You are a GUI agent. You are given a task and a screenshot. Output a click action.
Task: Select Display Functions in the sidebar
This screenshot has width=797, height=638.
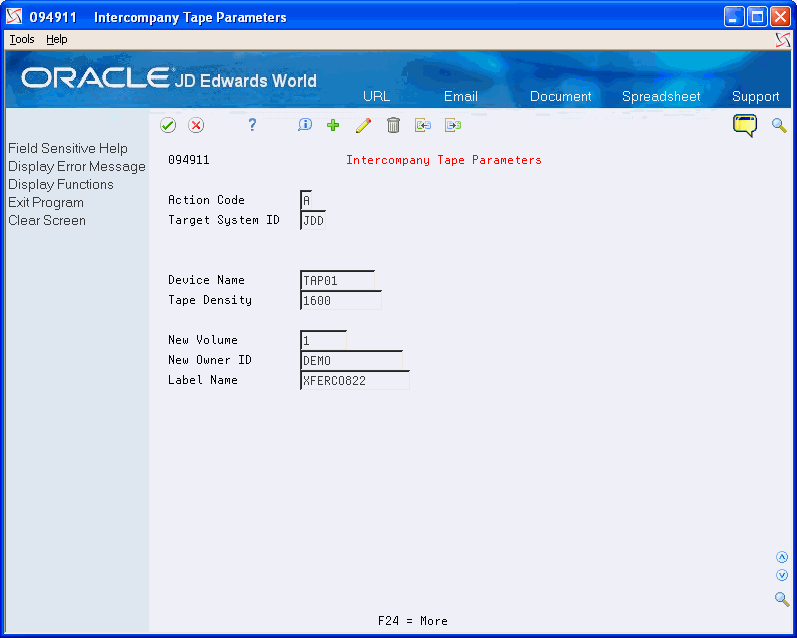[60, 185]
